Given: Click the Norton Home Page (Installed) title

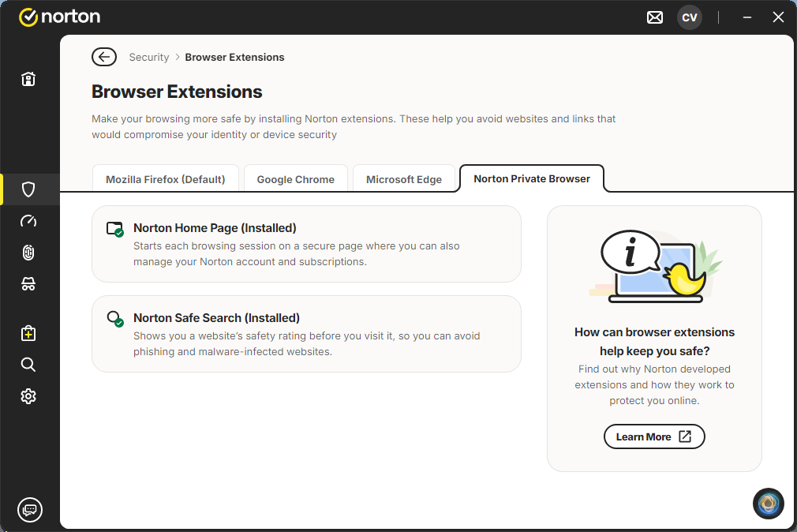Looking at the screenshot, I should pos(215,228).
